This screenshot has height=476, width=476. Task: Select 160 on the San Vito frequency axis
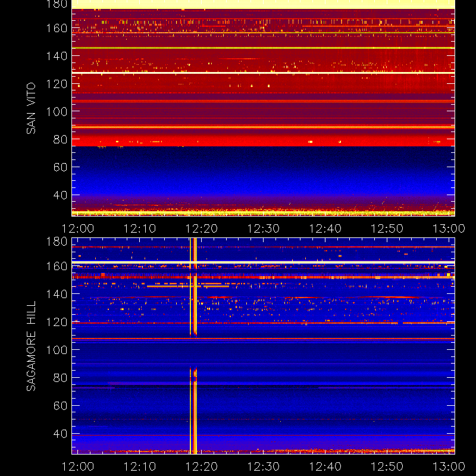(57, 28)
